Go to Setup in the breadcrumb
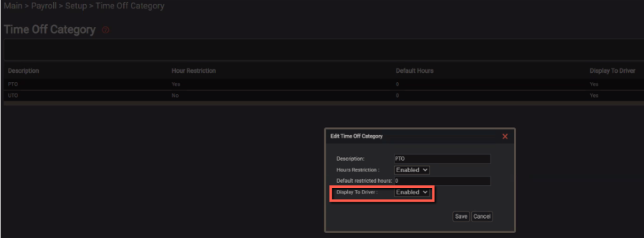This screenshot has height=238, width=644. 76,6
